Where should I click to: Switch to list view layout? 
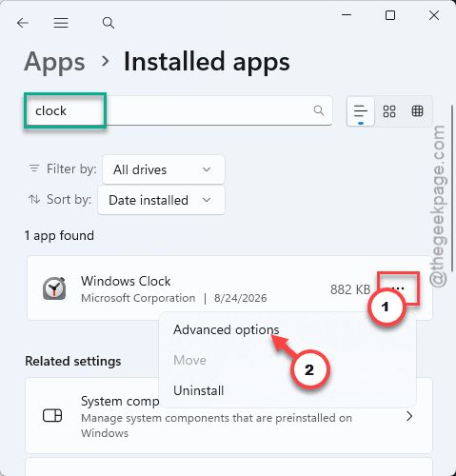(361, 111)
